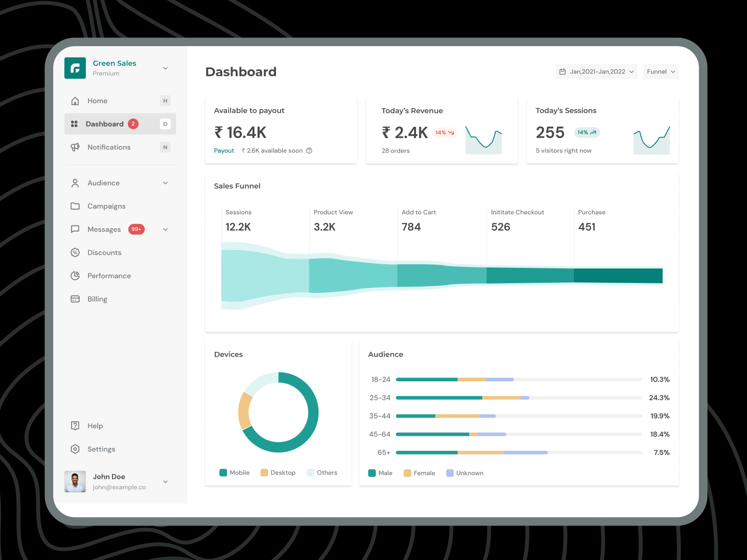Click the Payout link
This screenshot has width=747, height=560.
coord(224,151)
